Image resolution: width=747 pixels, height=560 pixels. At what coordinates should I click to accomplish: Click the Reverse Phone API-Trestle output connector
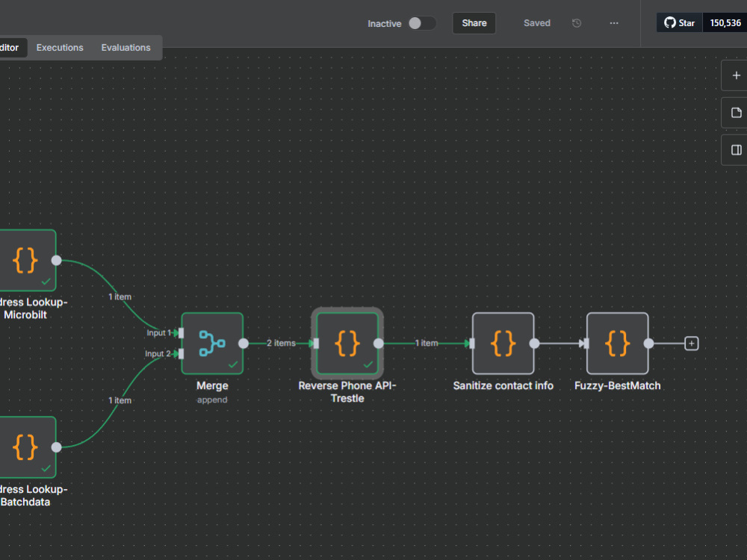pyautogui.click(x=379, y=343)
